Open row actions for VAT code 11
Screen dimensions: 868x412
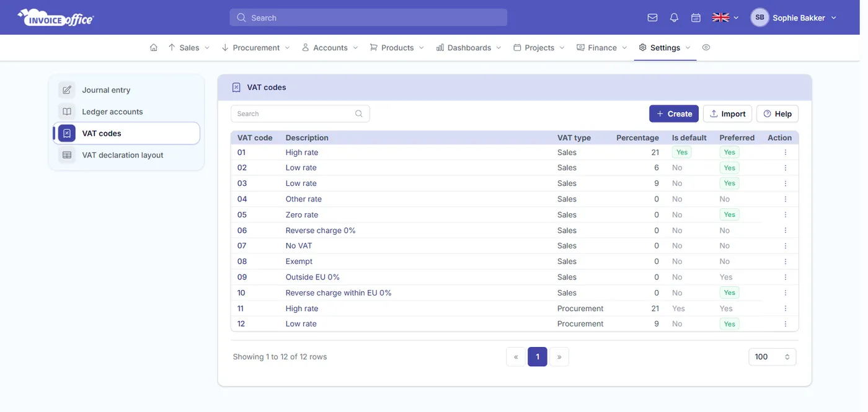[x=785, y=309]
